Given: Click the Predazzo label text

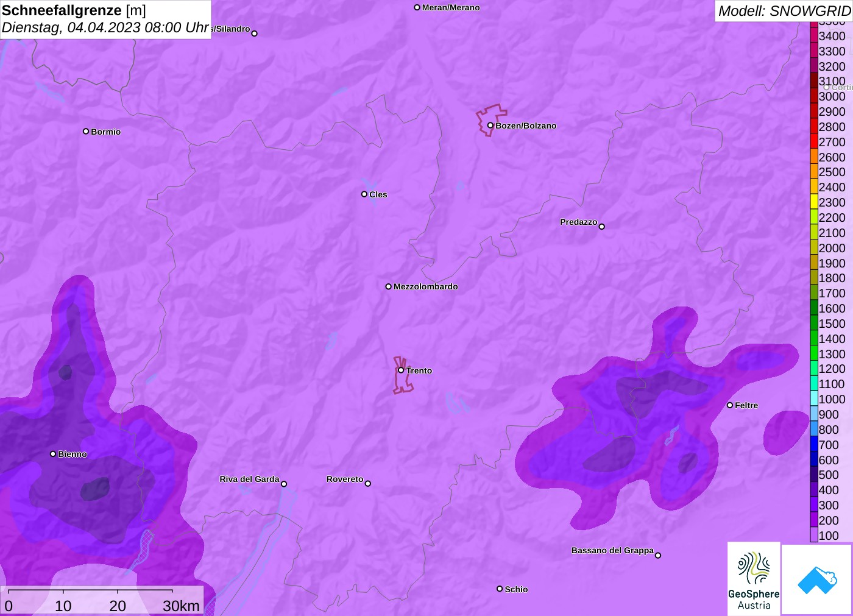Looking at the screenshot, I should (x=579, y=222).
